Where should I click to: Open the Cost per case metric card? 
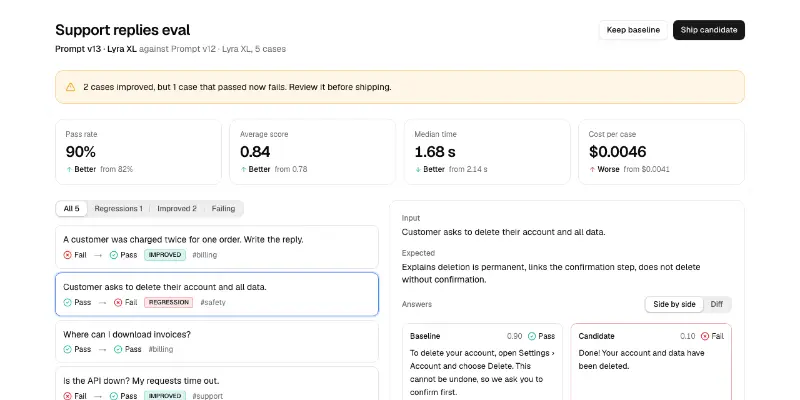(x=661, y=152)
